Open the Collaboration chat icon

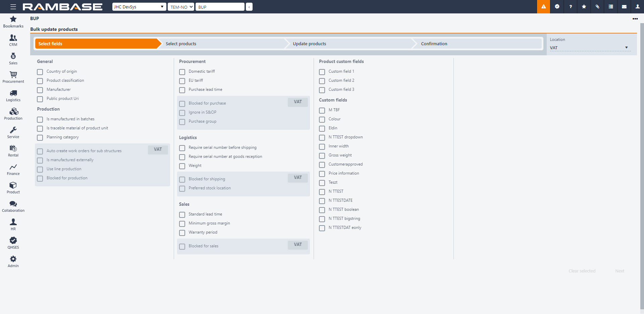[x=13, y=204]
